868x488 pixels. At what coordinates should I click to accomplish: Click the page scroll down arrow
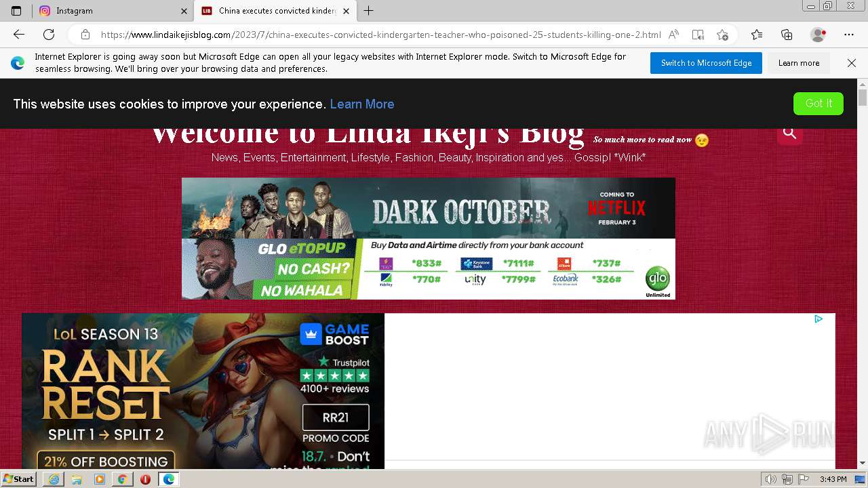click(863, 463)
